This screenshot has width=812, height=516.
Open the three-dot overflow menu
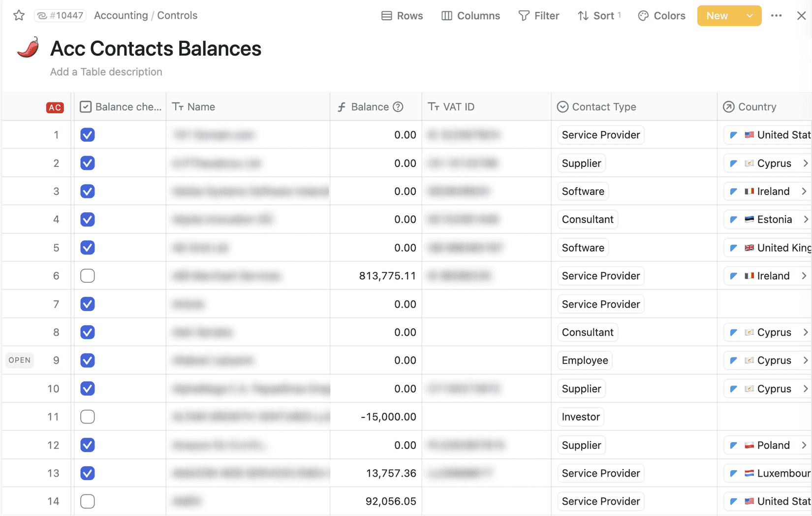pyautogui.click(x=776, y=15)
